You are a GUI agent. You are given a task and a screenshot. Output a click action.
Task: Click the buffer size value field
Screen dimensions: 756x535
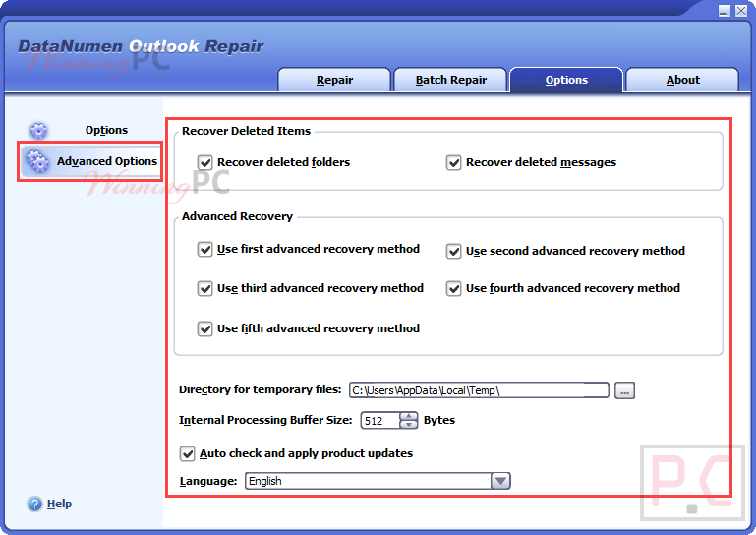coord(380,421)
